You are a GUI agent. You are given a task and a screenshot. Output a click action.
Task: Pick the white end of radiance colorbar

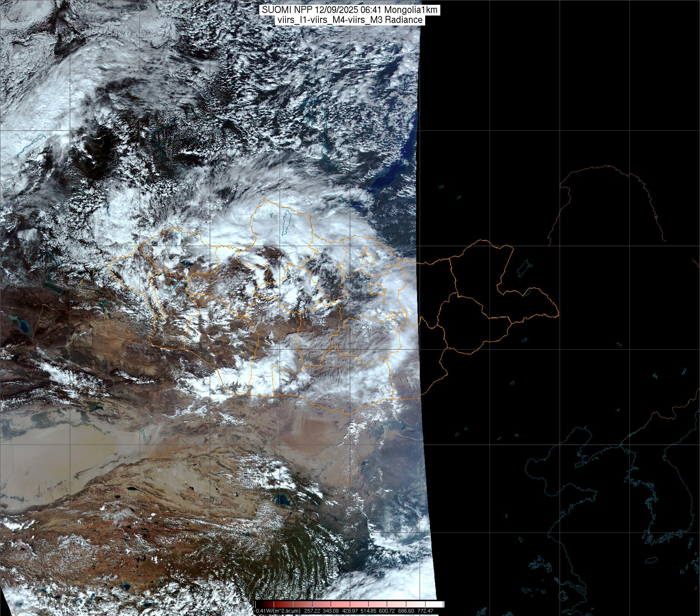coord(440,605)
